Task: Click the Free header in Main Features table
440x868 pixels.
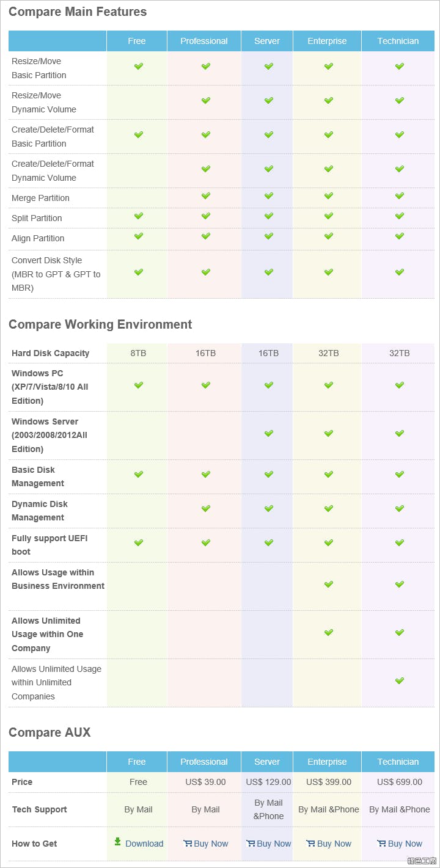Action: point(137,41)
